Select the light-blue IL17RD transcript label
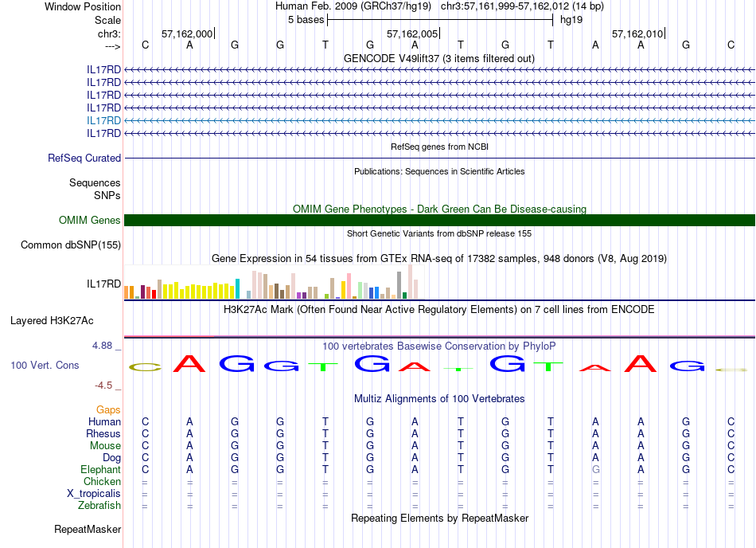The width and height of the screenshot is (756, 548). click(103, 120)
